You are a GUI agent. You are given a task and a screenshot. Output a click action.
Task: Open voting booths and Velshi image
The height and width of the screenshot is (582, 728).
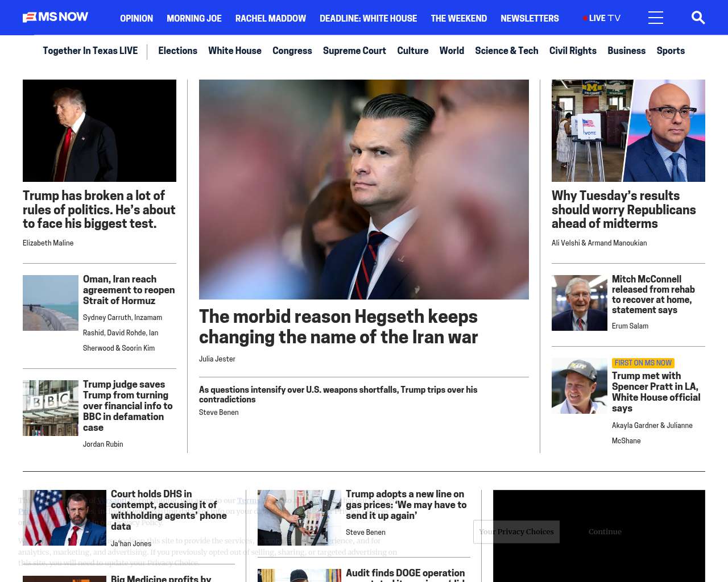click(628, 131)
